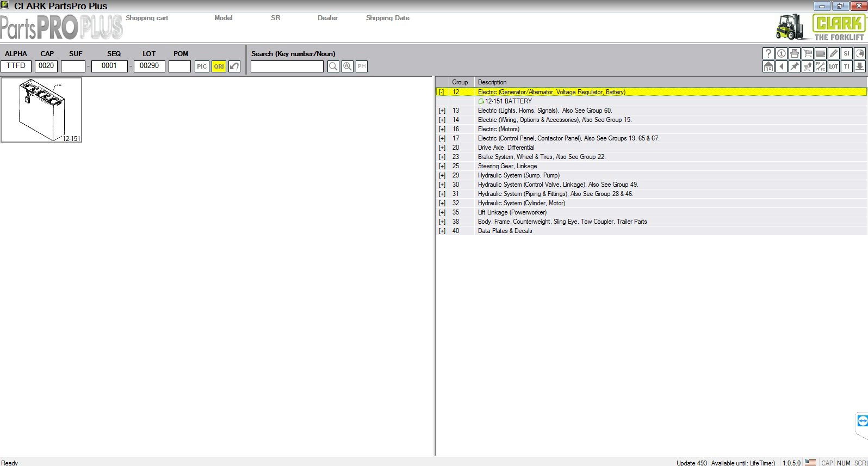Click the globe icon in toolbar
The height and width of the screenshot is (466, 868).
pyautogui.click(x=859, y=53)
